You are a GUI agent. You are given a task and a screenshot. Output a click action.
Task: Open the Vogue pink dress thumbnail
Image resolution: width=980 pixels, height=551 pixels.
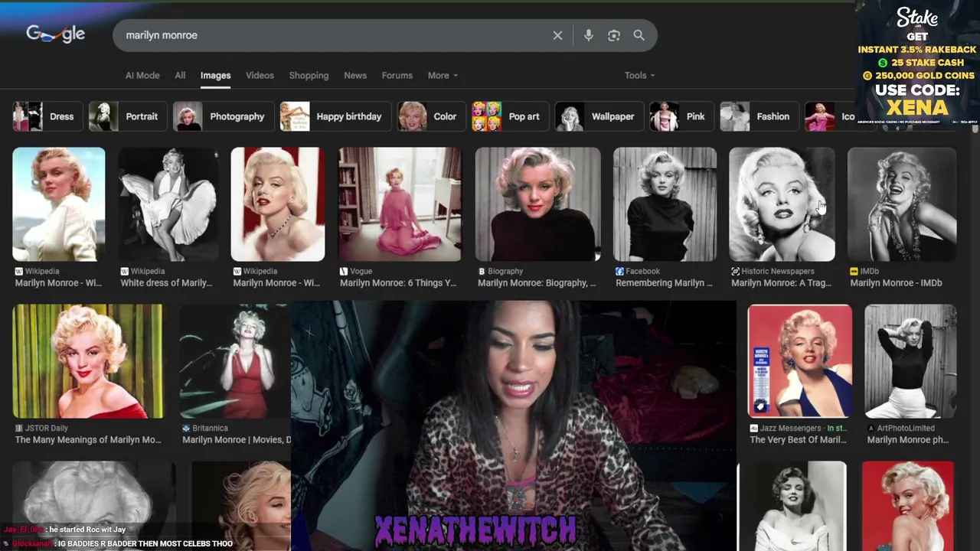[400, 204]
